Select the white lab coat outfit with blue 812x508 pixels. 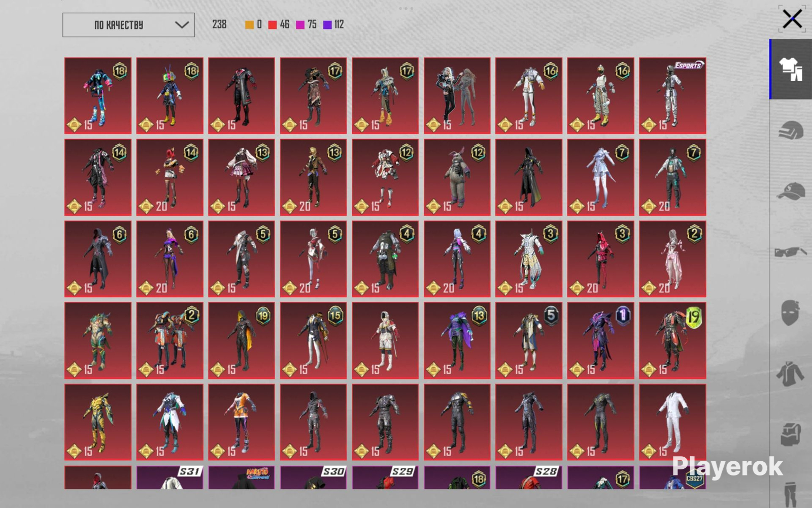[170, 423]
